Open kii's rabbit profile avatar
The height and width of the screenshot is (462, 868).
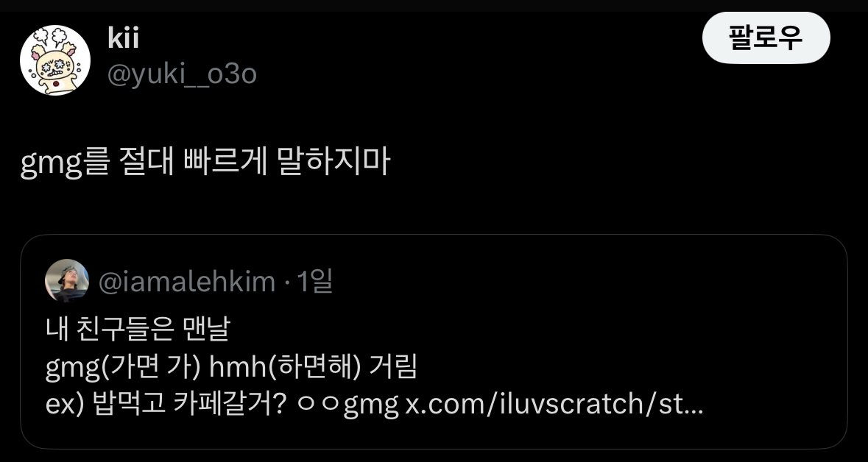click(55, 60)
